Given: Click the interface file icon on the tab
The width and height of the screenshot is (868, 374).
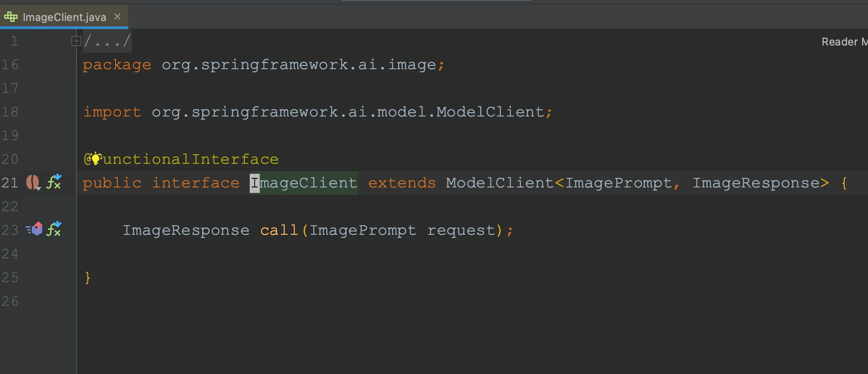Looking at the screenshot, I should click(11, 17).
